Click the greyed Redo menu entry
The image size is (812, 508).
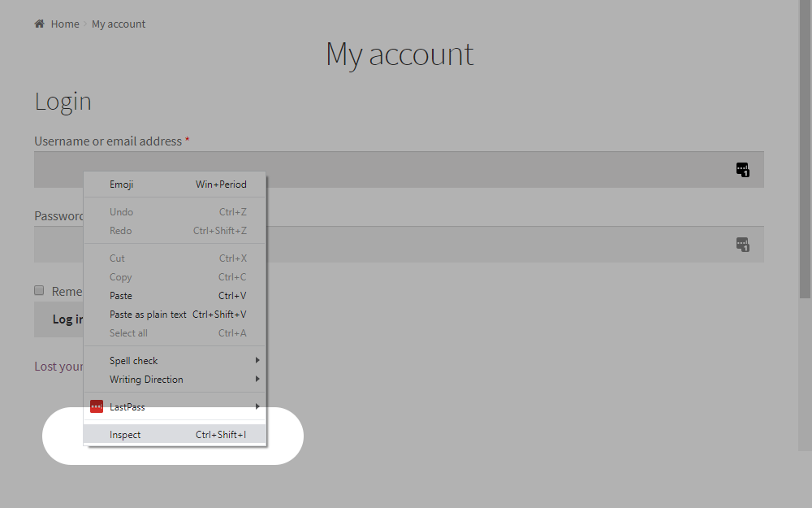click(x=175, y=230)
